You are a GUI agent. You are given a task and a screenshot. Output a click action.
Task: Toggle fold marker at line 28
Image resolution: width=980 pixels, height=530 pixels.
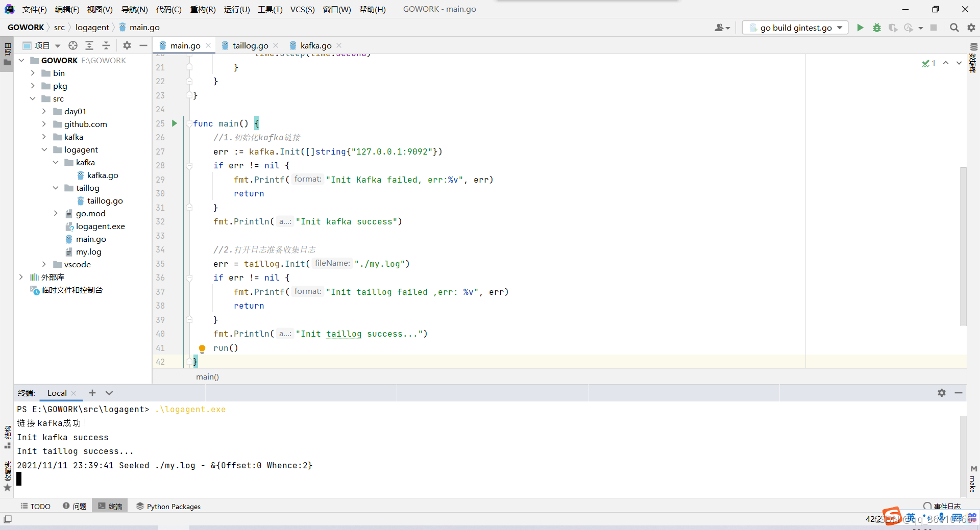coord(189,165)
